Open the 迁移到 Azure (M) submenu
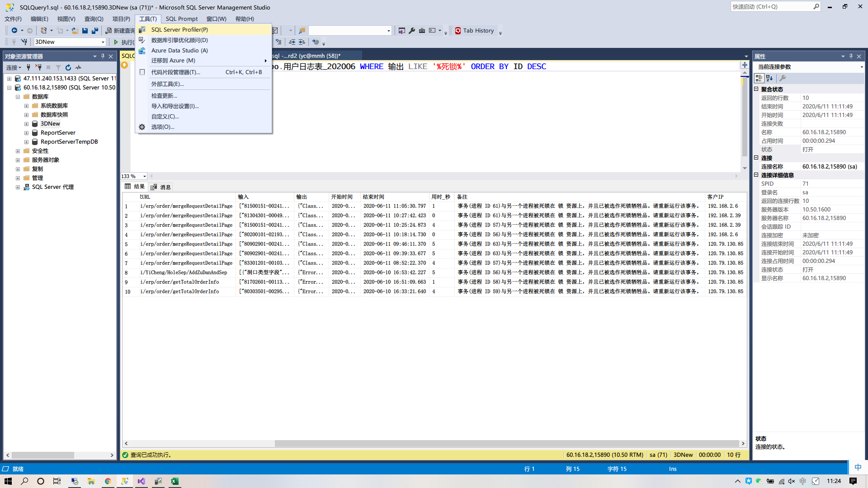The image size is (868, 488). 203,60
